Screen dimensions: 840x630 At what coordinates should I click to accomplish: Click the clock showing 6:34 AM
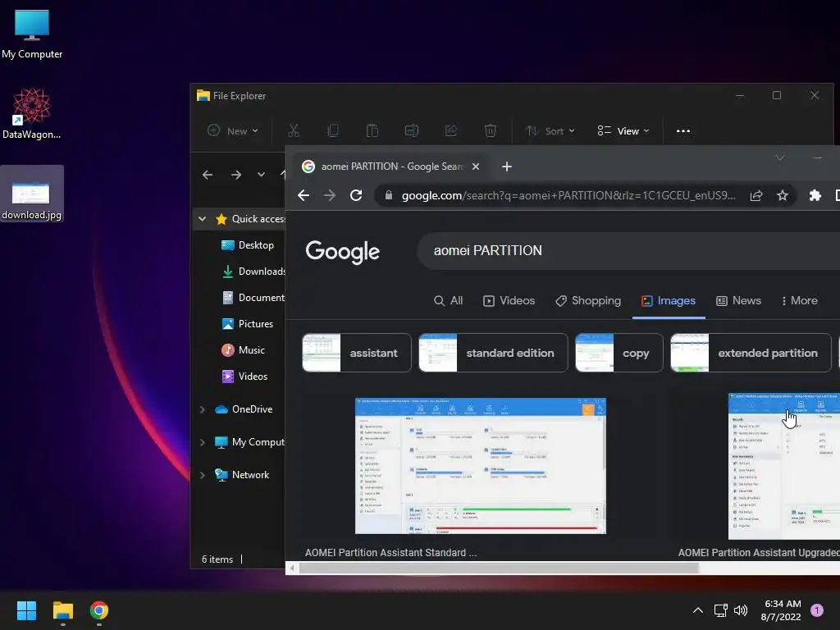[781, 610]
